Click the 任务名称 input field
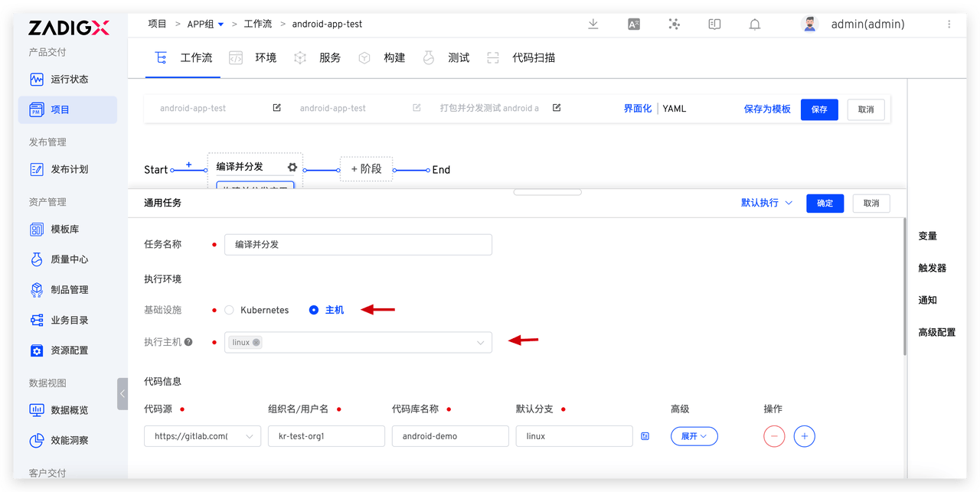This screenshot has height=492, width=980. (358, 245)
